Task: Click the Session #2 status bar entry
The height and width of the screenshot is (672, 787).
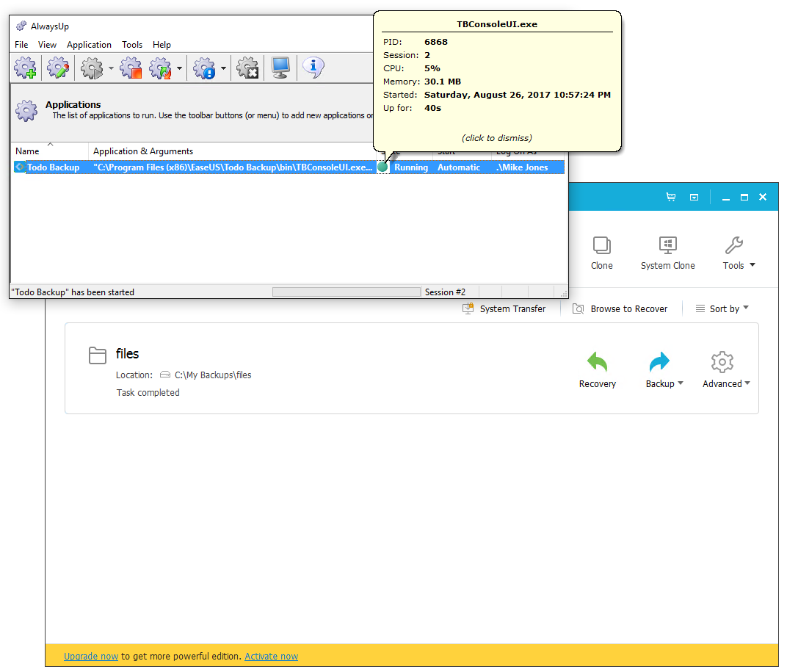Action: tap(445, 292)
